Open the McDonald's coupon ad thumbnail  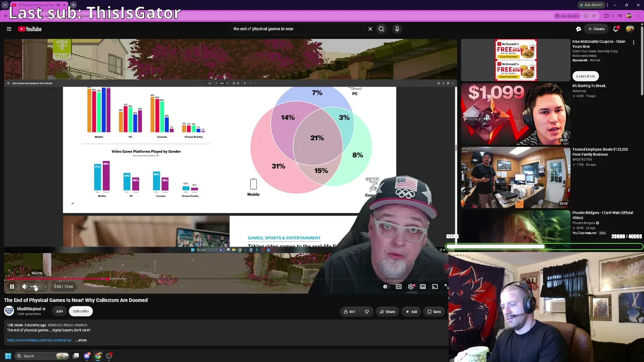point(516,60)
